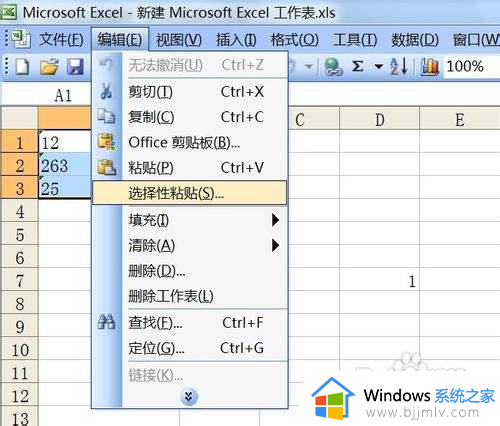The height and width of the screenshot is (426, 500).
Task: Choose 删除工作表(L) menu entry
Action: click(189, 296)
